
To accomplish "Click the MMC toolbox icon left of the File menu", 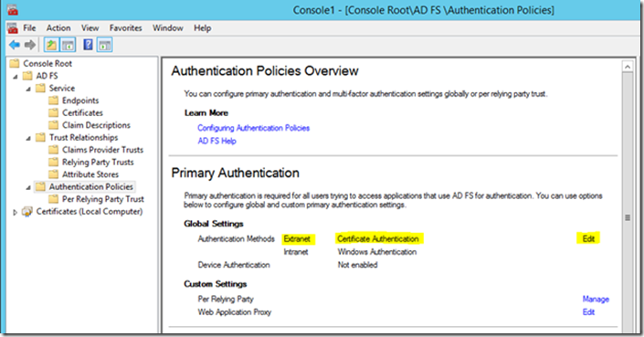I will (x=13, y=28).
